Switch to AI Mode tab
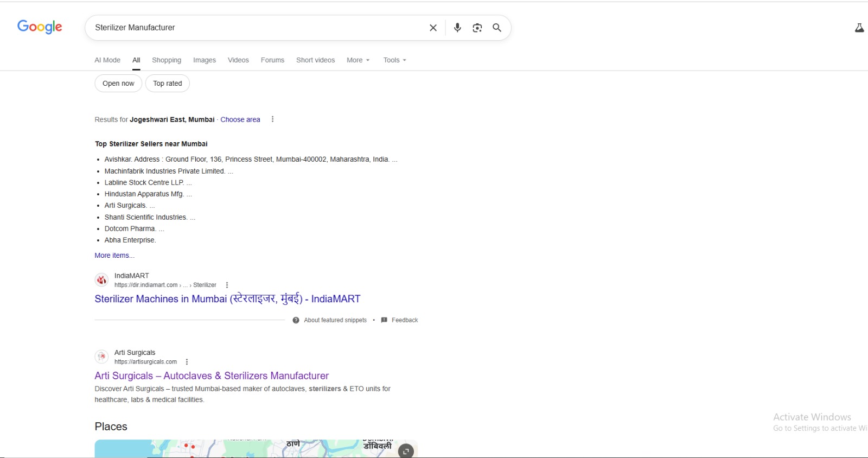Screen dimensions: 868x458 click(x=107, y=60)
